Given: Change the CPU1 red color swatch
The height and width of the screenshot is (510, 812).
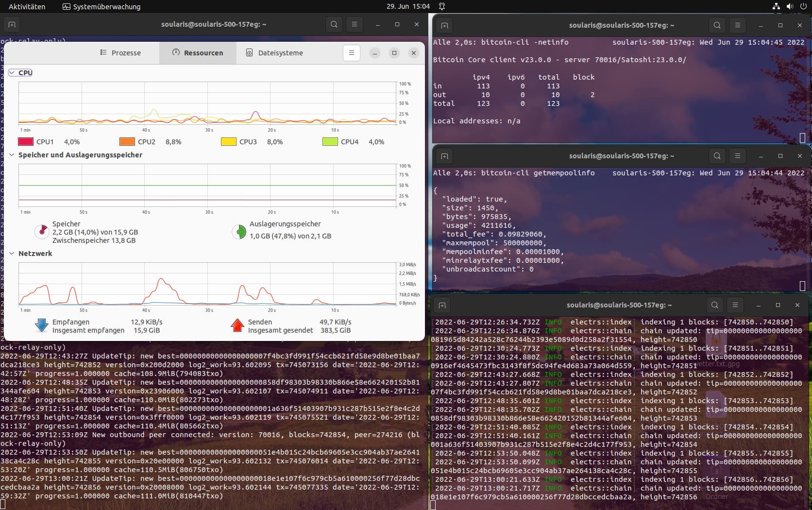Looking at the screenshot, I should 26,142.
